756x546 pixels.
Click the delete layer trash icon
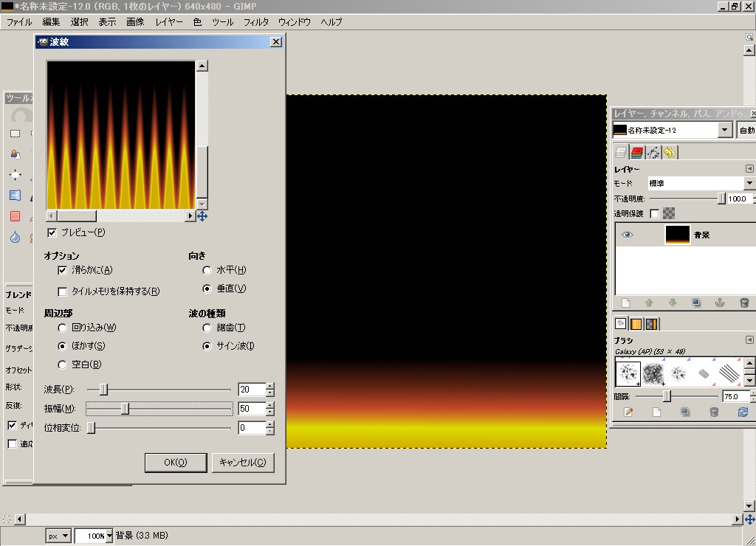click(743, 303)
